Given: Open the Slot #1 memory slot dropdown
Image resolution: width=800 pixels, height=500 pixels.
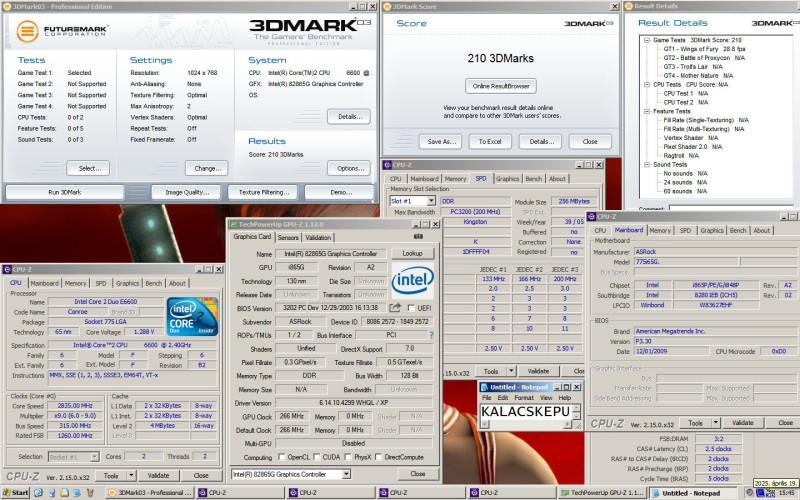Looking at the screenshot, I should (431, 201).
